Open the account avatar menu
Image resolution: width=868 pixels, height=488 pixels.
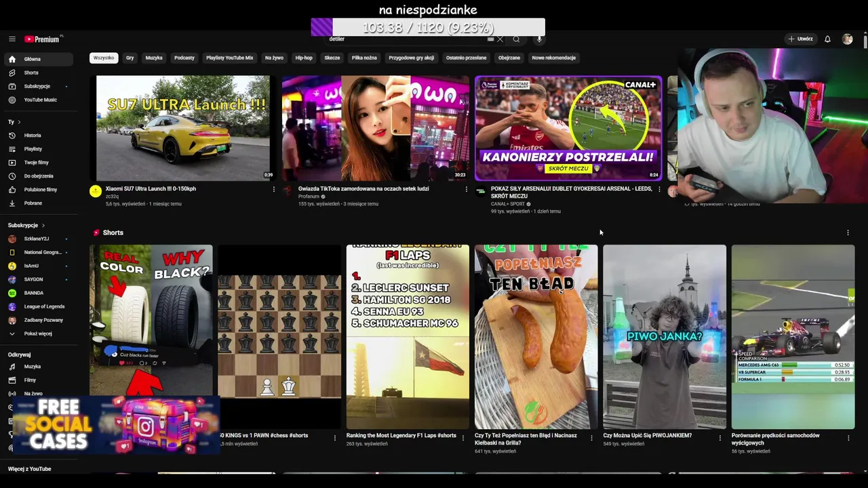click(847, 39)
